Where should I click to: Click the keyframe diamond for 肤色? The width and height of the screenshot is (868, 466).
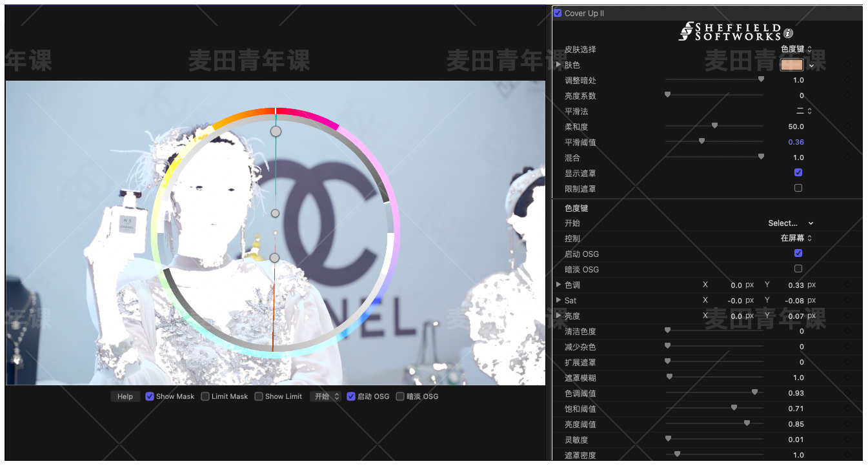[x=847, y=65]
